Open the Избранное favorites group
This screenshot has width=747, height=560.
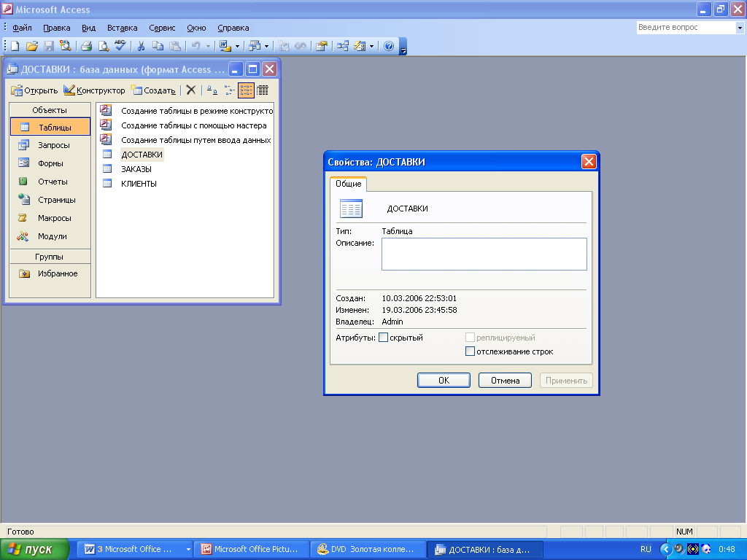tap(50, 273)
